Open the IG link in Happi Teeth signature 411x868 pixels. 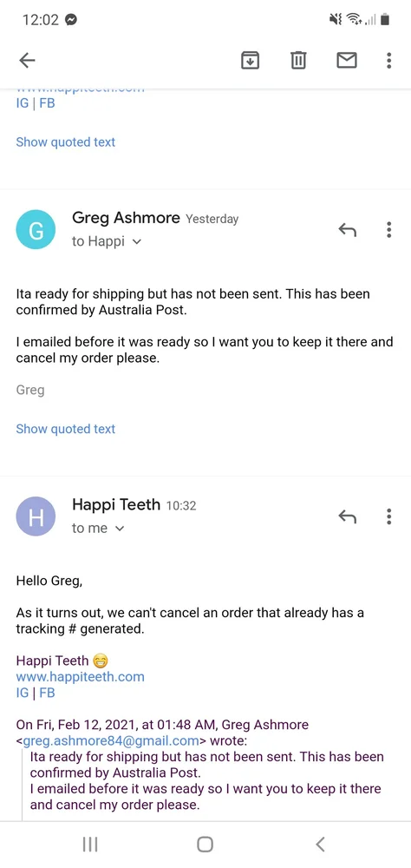coord(23,693)
